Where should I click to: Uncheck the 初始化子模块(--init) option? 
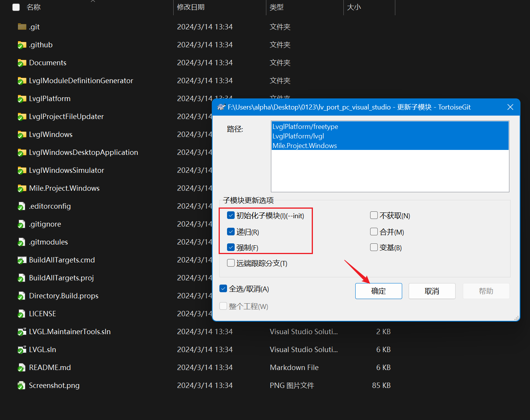231,215
